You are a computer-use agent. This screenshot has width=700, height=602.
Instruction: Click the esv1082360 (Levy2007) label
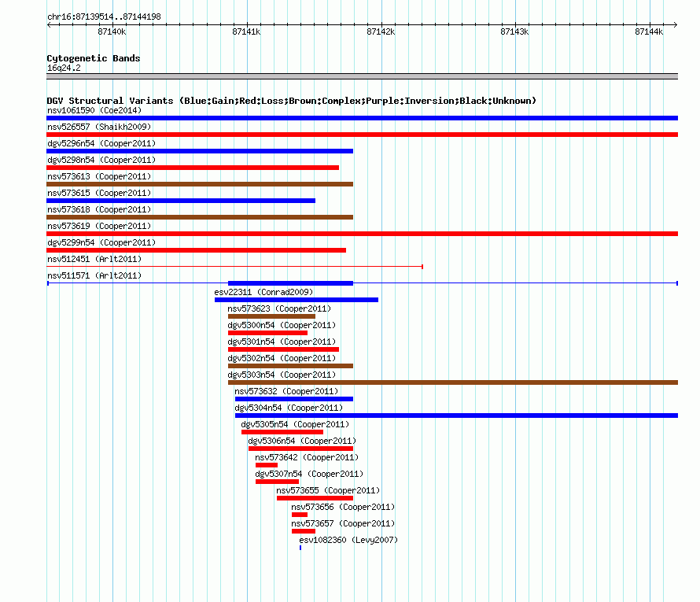(348, 540)
